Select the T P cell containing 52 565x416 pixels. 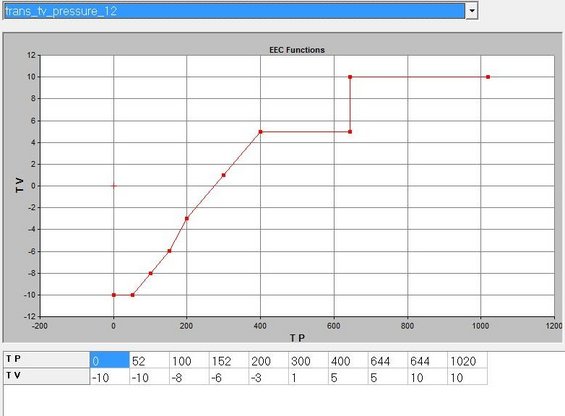[x=149, y=360]
